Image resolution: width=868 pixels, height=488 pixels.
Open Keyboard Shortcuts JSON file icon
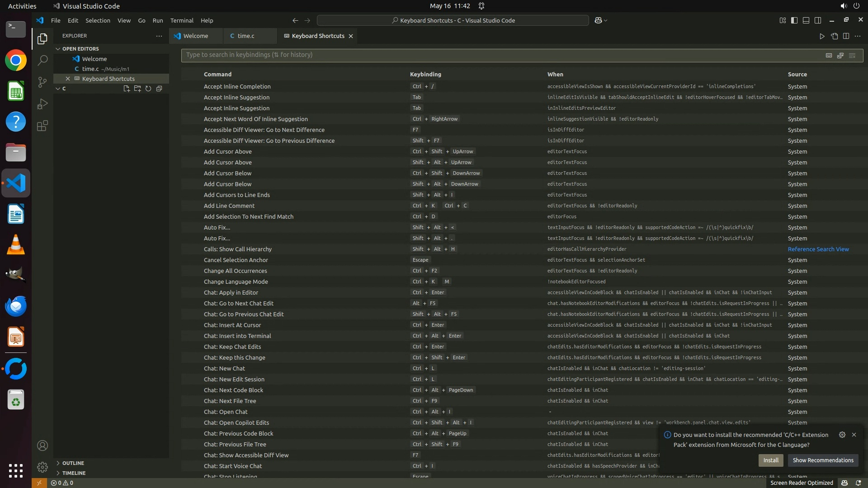pos(834,36)
